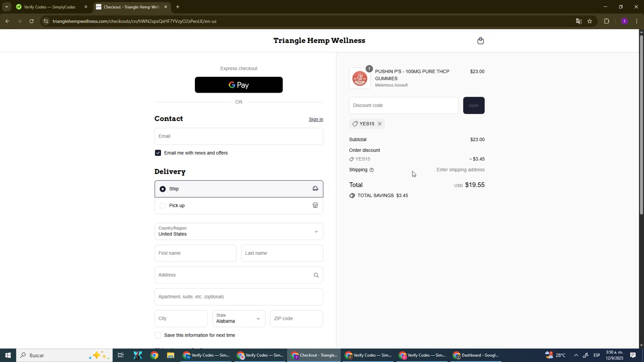This screenshot has width=644, height=362.
Task: Close the Checkout Triangle Hemp tab
Action: [166, 7]
